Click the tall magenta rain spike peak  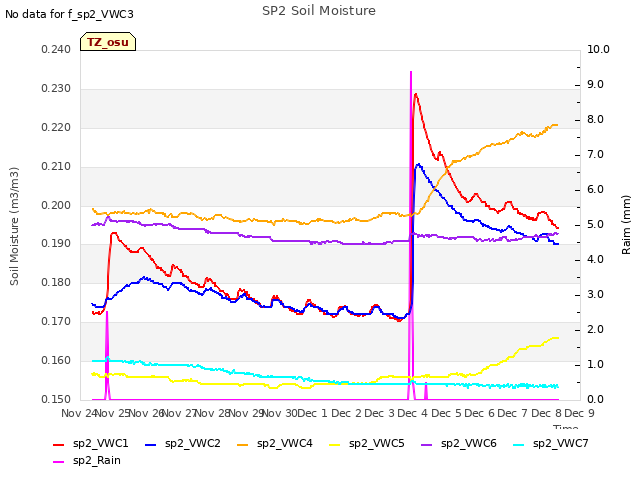411,72
